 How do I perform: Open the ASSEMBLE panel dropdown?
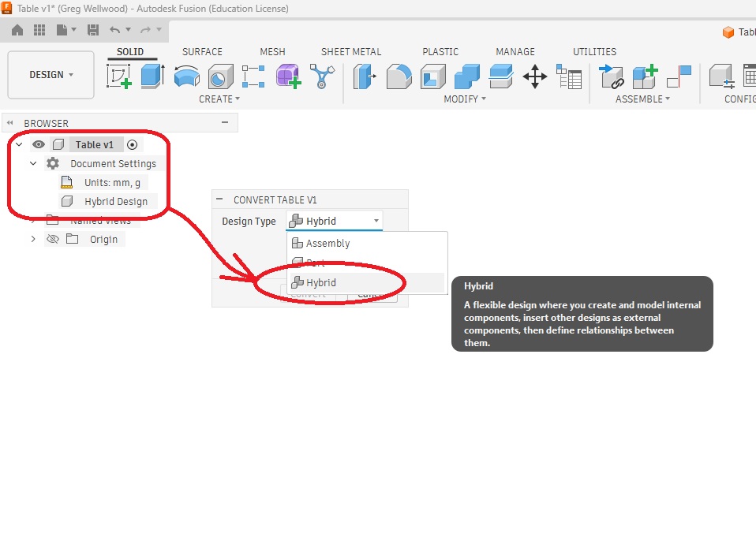point(642,99)
